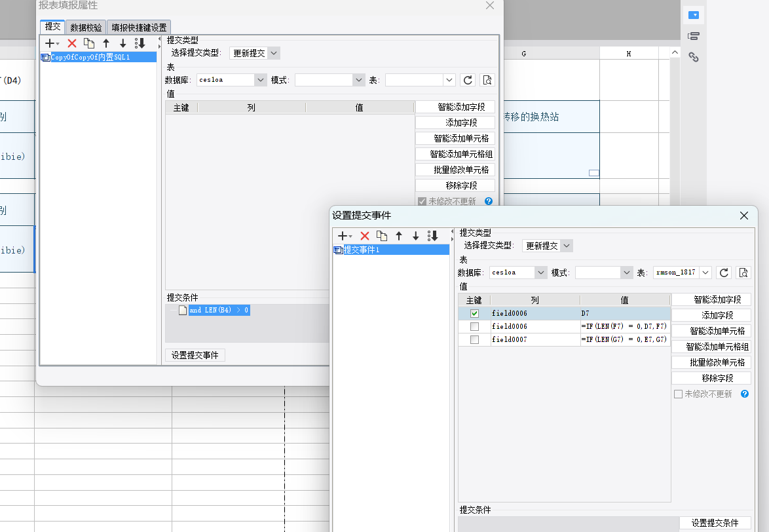Screen dimensions: 769x532
Task: Click the move up arrow in 报表填报属性 toolbar
Action: (x=106, y=43)
